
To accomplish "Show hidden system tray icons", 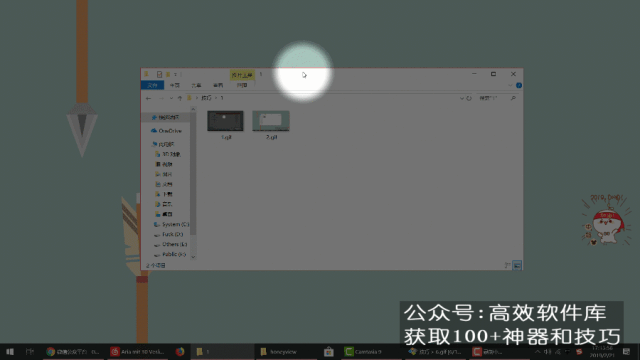I will tap(538, 351).
